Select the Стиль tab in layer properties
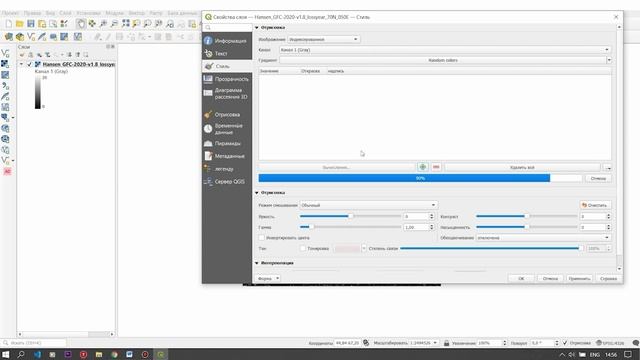Viewport: 640px width, 360px height. pyautogui.click(x=227, y=66)
